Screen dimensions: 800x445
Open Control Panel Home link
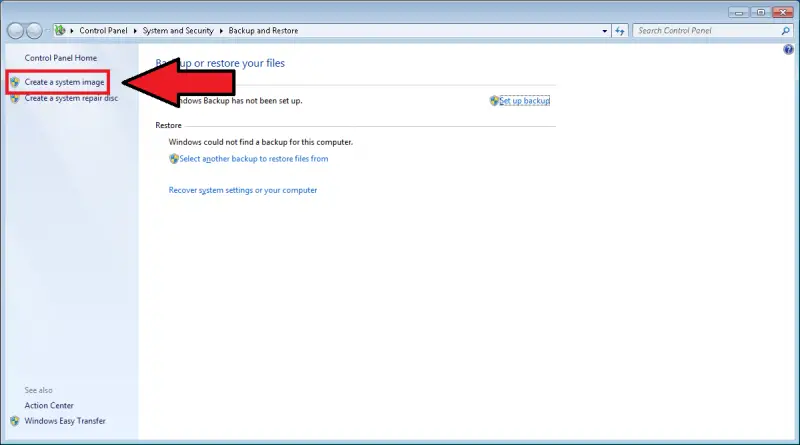[61, 58]
